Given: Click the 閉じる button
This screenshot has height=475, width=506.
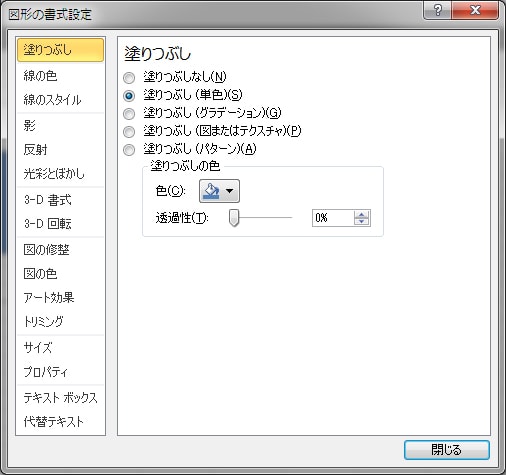Looking at the screenshot, I should click(x=447, y=450).
